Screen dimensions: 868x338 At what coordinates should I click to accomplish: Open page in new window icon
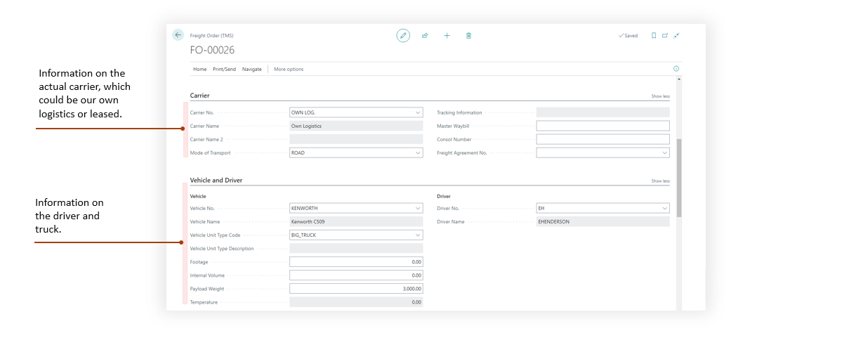coord(665,35)
